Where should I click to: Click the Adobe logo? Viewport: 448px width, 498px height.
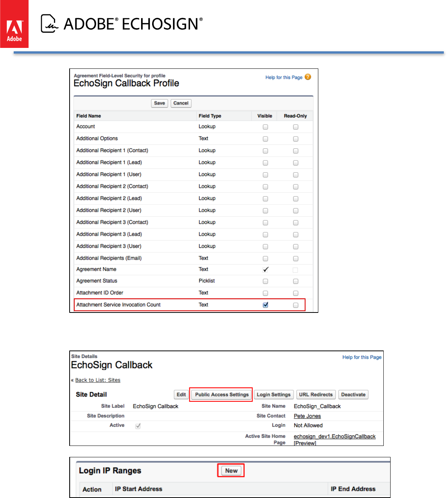tap(14, 24)
